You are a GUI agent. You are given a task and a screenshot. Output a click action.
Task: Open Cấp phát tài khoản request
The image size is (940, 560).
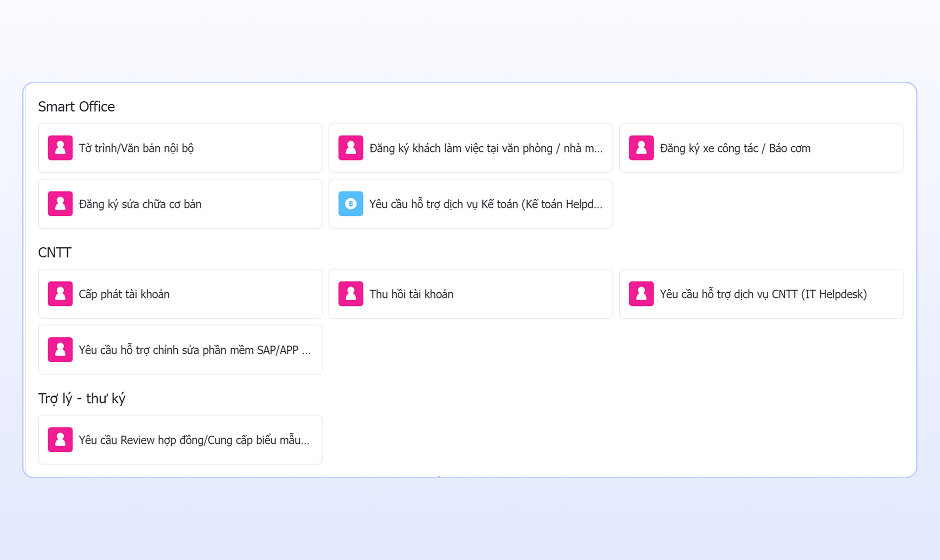coord(180,294)
